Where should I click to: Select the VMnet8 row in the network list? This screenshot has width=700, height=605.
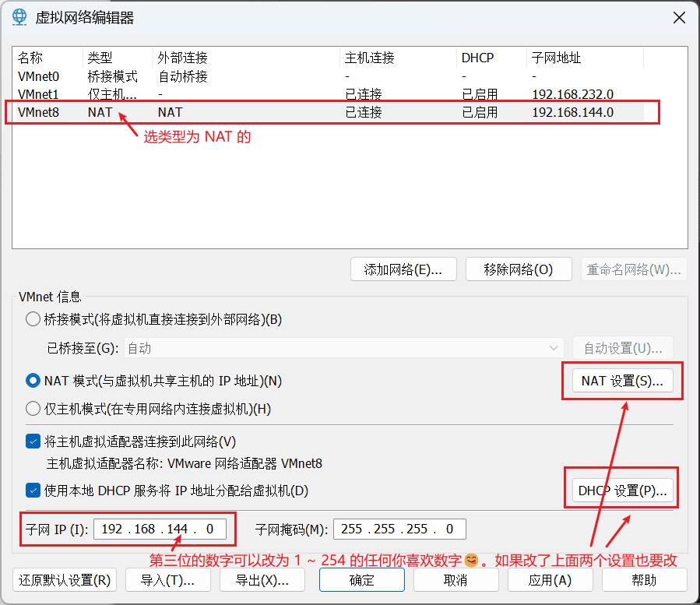[330, 112]
